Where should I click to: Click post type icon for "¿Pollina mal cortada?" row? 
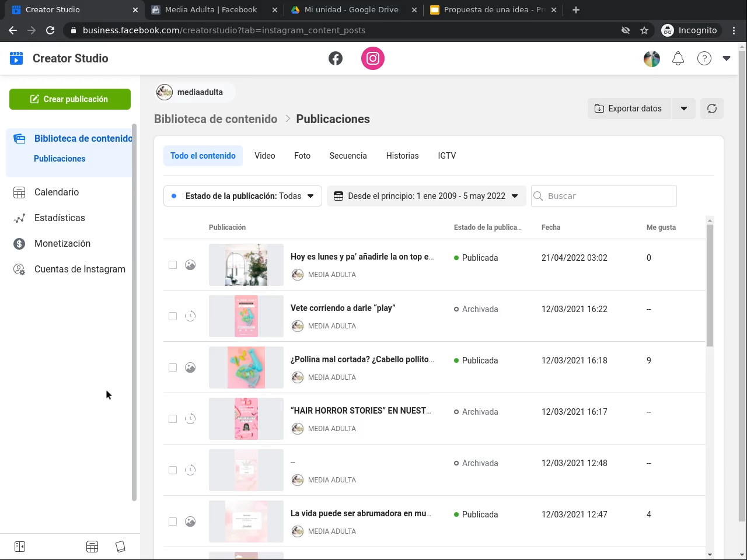click(190, 367)
